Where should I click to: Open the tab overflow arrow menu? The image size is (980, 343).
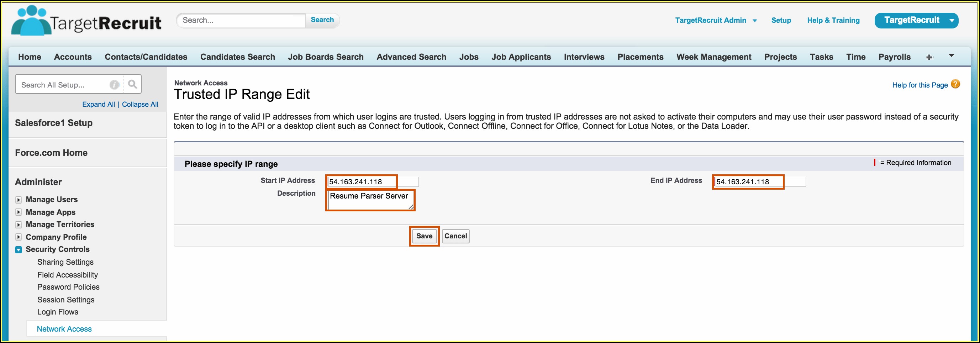coord(951,56)
